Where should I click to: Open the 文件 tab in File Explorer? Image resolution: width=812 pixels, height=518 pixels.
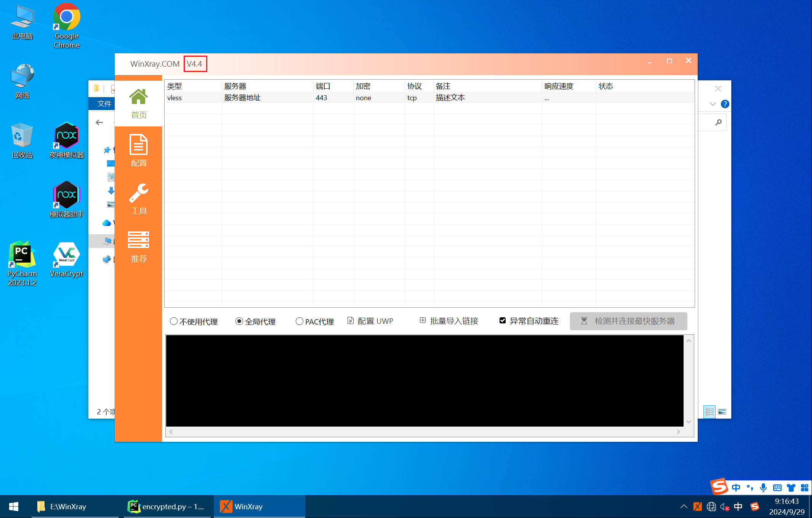coord(104,104)
